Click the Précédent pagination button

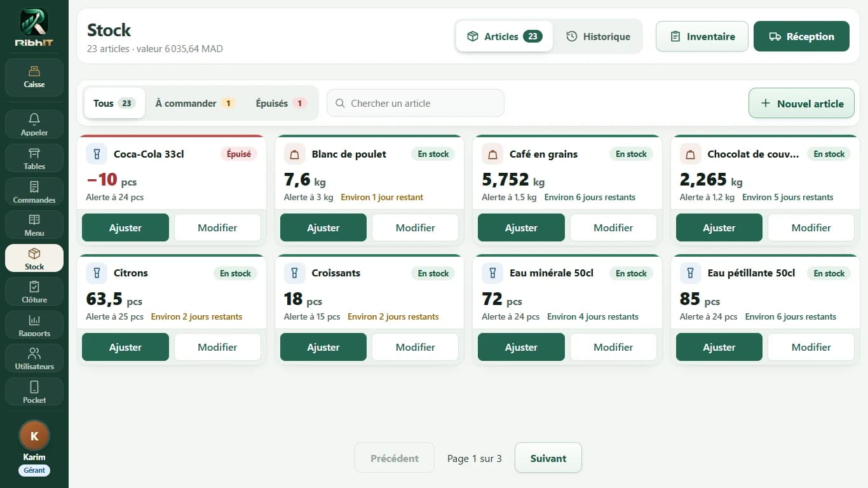coord(395,458)
